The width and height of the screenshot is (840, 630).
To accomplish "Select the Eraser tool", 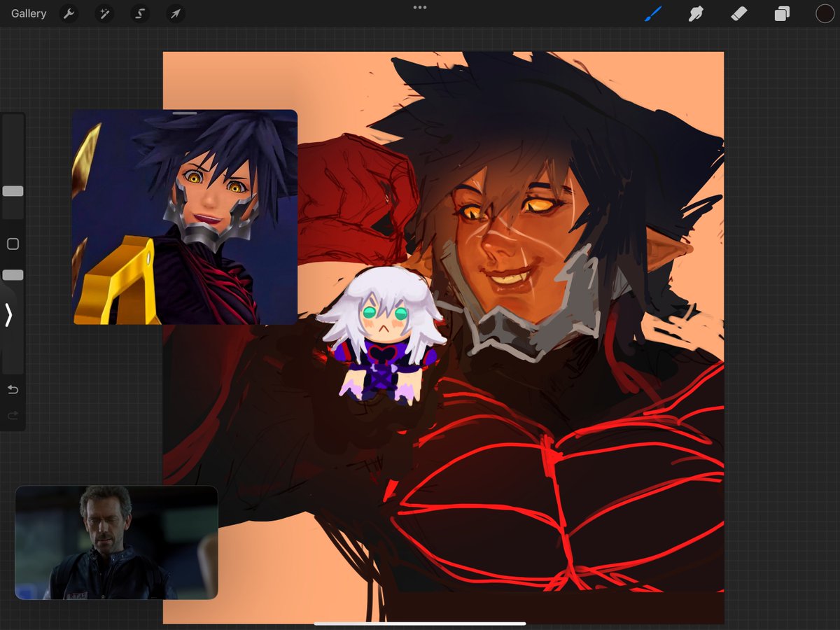I will pos(738,13).
